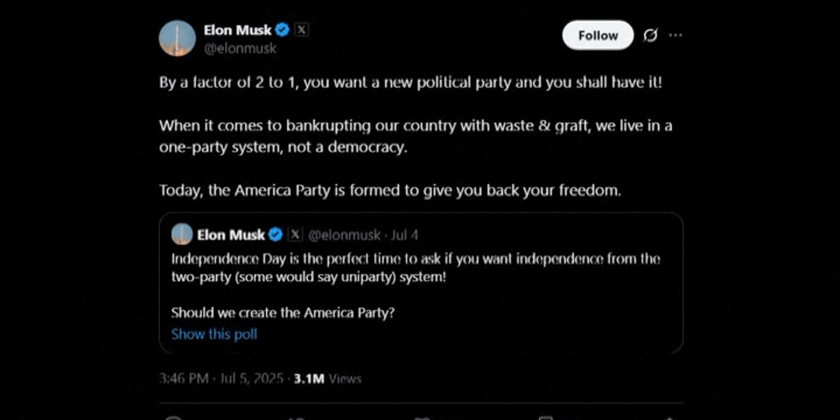
Task: Click the verified badge inside the quoted post
Action: (x=275, y=235)
